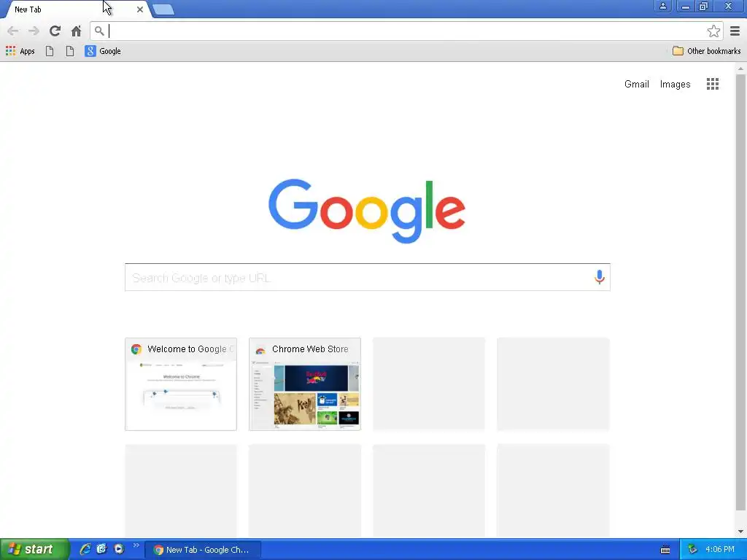Open the Apps bookmarks shortcut
The width and height of the screenshot is (747, 560).
tap(20, 51)
